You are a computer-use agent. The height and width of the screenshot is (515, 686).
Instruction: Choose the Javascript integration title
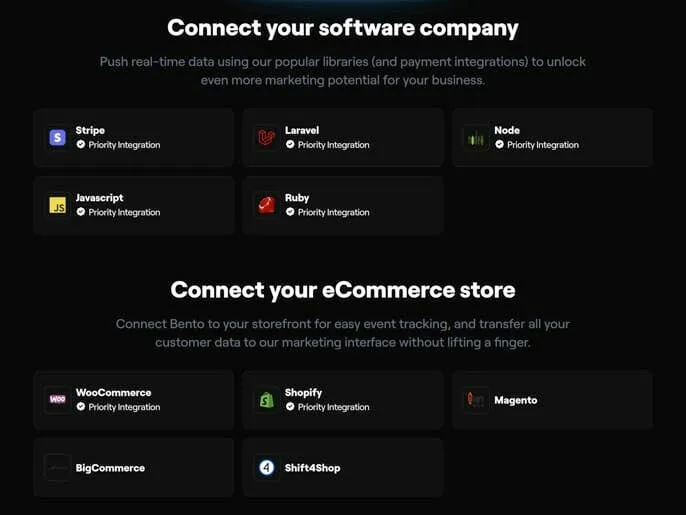(x=100, y=198)
